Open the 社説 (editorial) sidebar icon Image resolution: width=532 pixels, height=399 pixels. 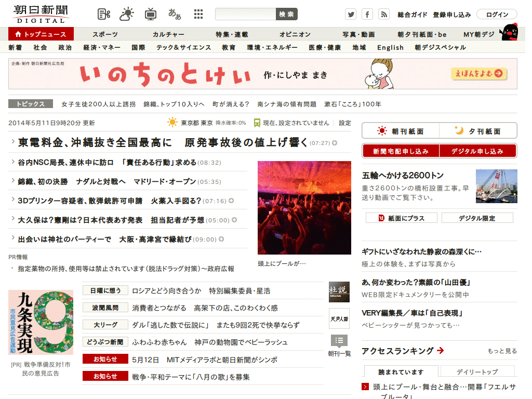[x=339, y=291]
